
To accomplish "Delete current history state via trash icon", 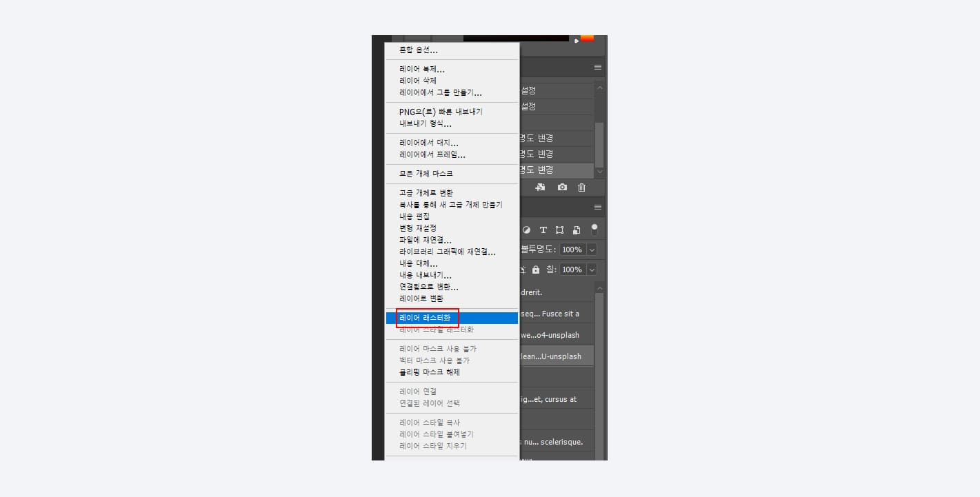I will click(x=581, y=187).
